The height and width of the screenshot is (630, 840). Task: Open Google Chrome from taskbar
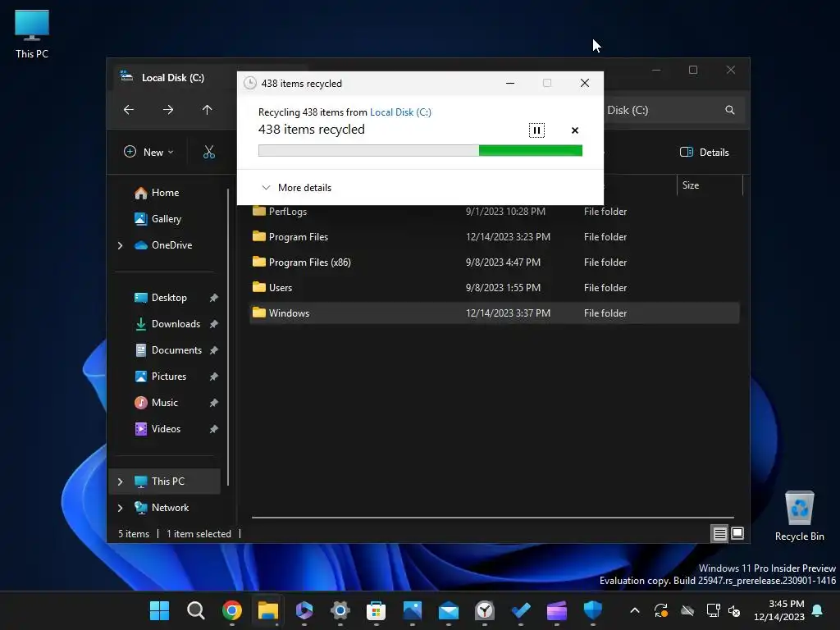pyautogui.click(x=232, y=610)
